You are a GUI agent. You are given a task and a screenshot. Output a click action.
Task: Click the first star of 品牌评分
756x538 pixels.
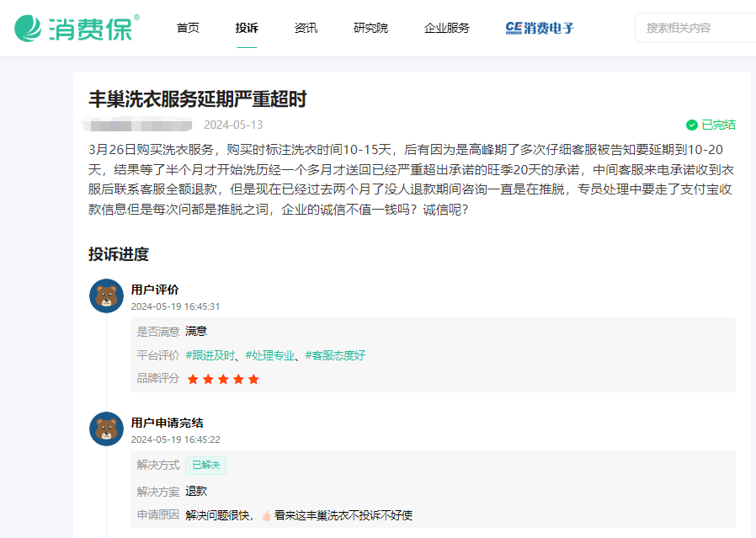click(x=193, y=379)
